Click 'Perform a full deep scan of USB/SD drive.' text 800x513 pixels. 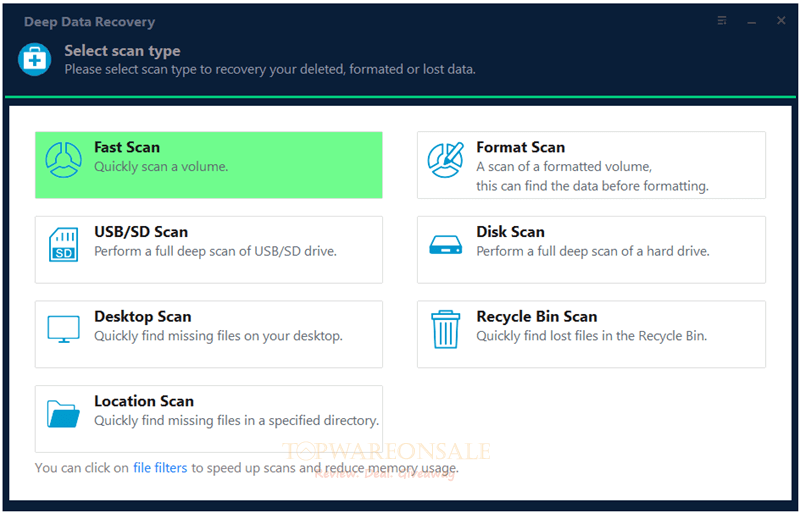click(x=215, y=251)
